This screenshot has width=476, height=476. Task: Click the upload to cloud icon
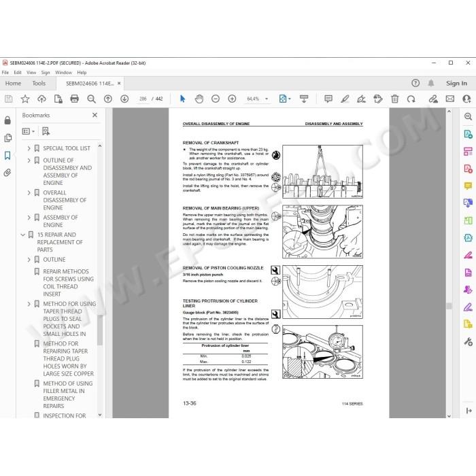[41, 99]
